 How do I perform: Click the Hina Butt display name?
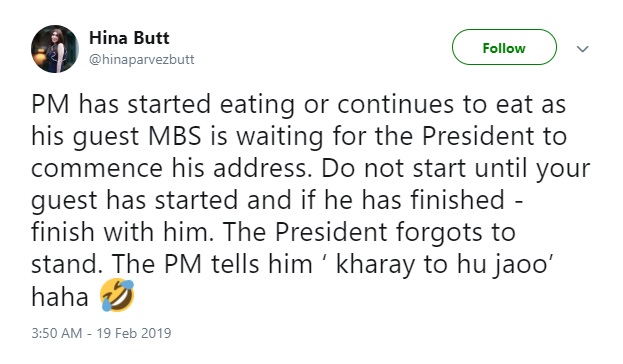click(x=129, y=38)
